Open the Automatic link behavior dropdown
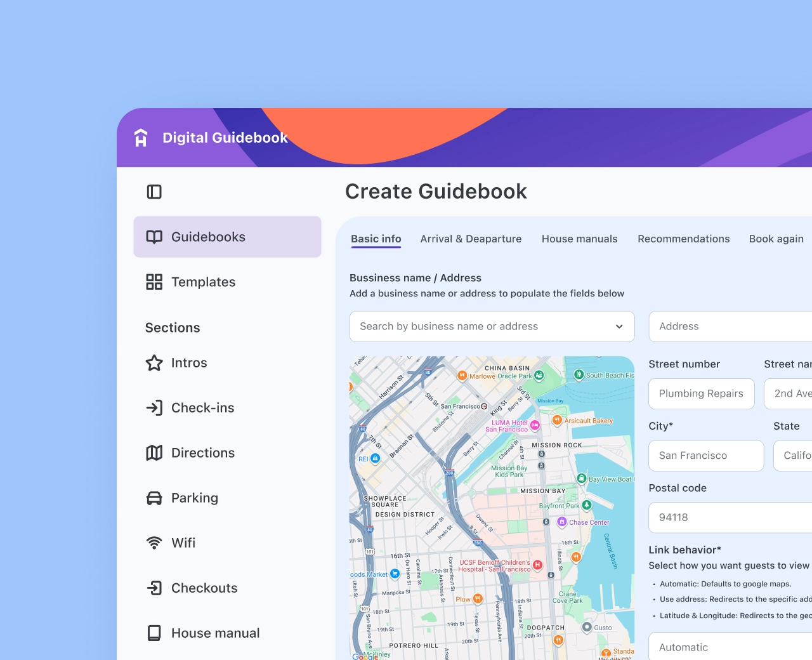812x660 pixels. point(730,647)
